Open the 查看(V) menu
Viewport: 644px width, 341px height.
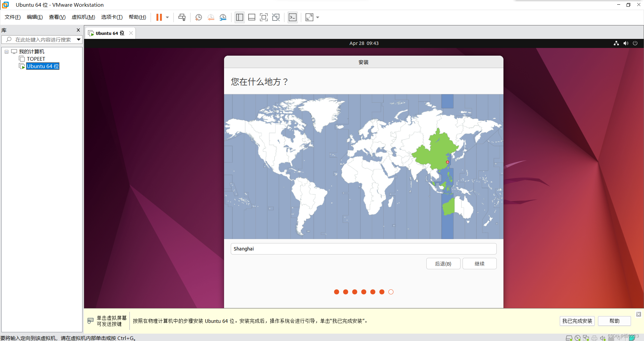(x=57, y=17)
